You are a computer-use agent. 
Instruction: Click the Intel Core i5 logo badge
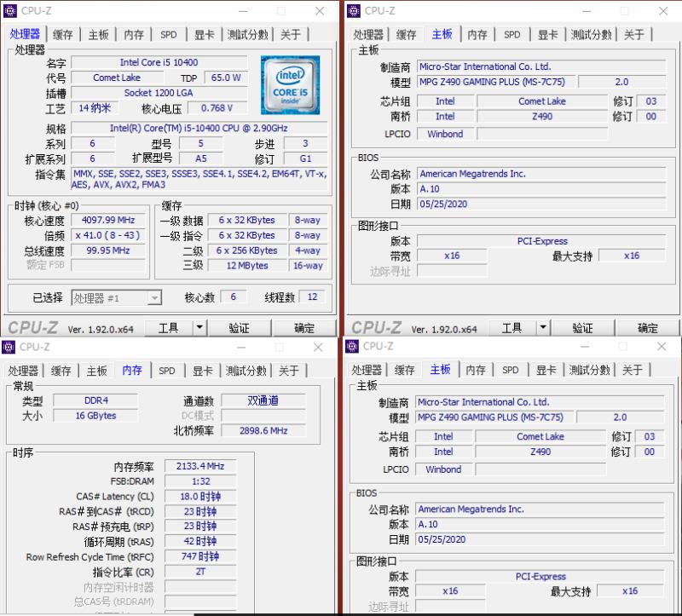(290, 84)
